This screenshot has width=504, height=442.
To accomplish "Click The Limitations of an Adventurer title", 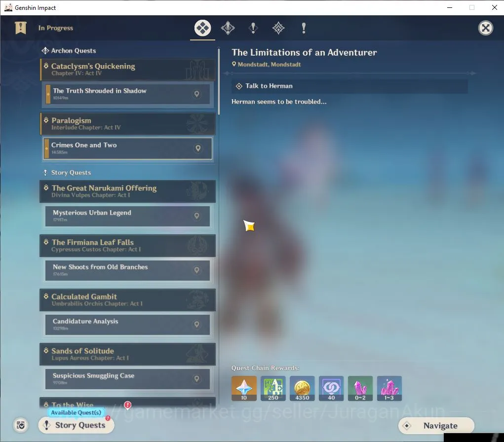I will [304, 52].
